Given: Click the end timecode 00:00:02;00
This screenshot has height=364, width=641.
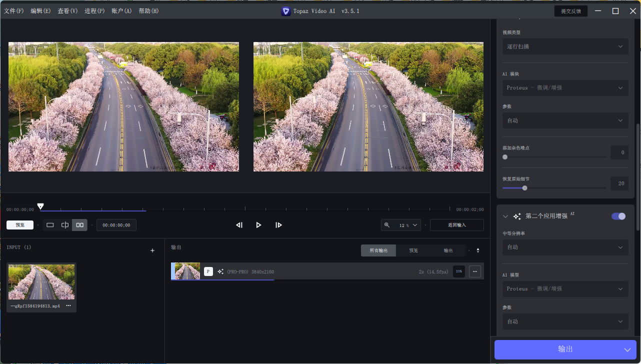Looking at the screenshot, I should (470, 209).
